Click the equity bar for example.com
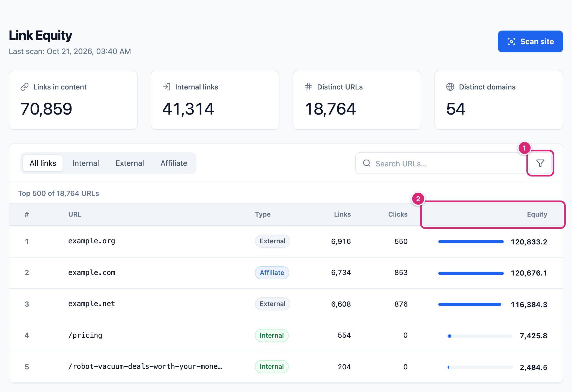This screenshot has width=572, height=392. (x=471, y=273)
